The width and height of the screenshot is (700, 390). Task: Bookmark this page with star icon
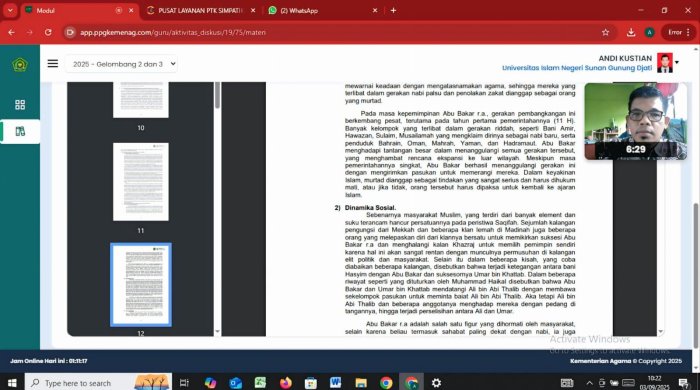tap(605, 32)
